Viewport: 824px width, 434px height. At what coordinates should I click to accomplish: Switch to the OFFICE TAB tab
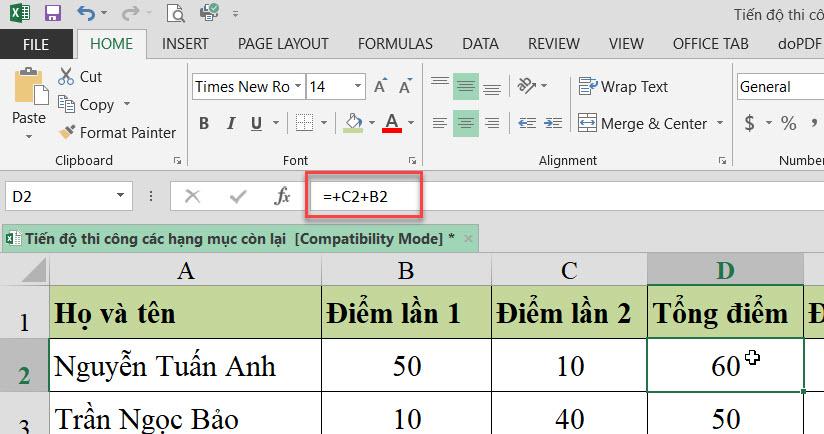pyautogui.click(x=710, y=44)
